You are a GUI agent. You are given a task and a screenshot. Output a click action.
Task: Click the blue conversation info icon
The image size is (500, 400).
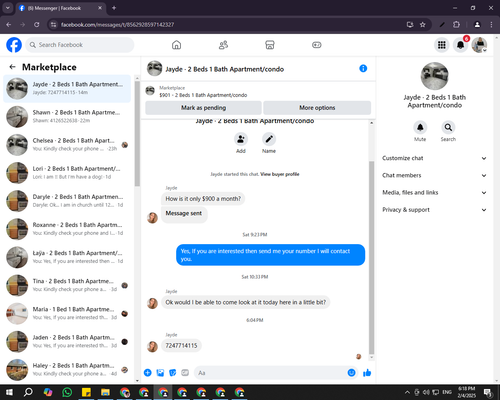pyautogui.click(x=363, y=68)
